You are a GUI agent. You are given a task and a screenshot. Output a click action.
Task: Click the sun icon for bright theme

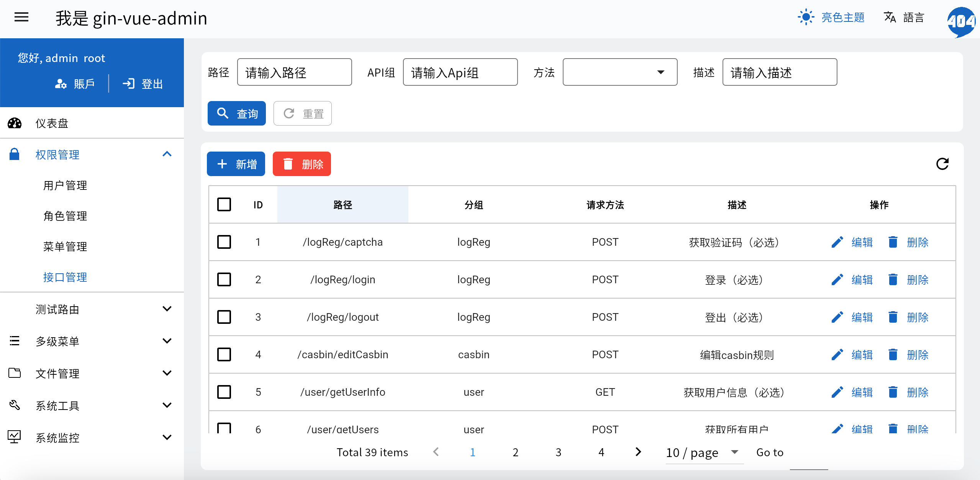click(806, 17)
